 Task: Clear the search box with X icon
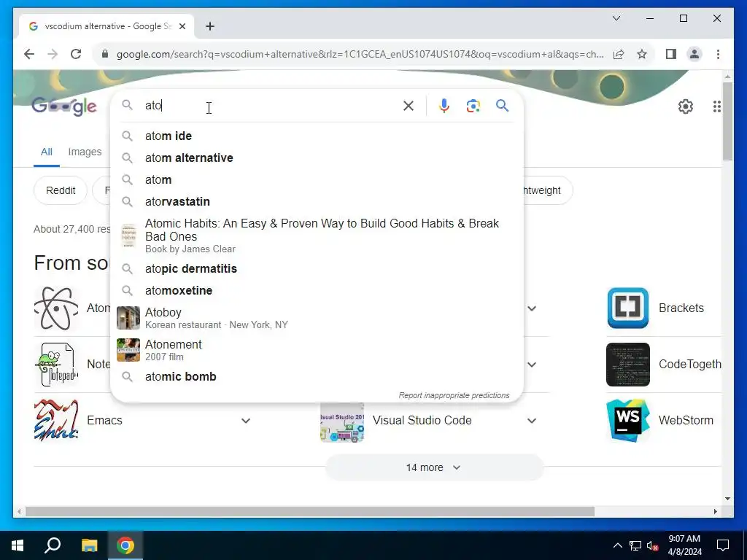tap(409, 106)
